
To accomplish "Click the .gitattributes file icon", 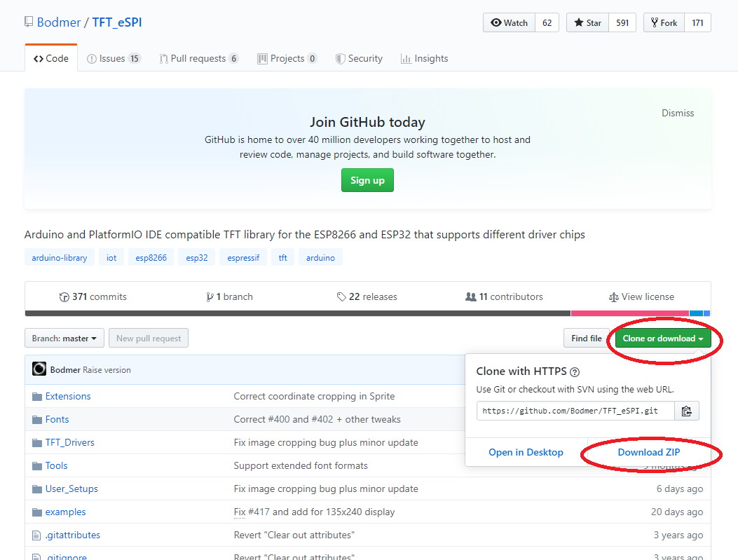I will (x=36, y=535).
